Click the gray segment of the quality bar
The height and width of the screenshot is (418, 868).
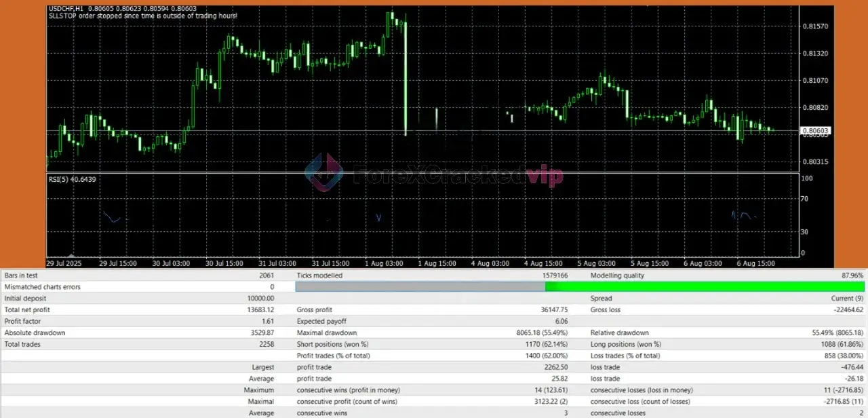pos(420,287)
